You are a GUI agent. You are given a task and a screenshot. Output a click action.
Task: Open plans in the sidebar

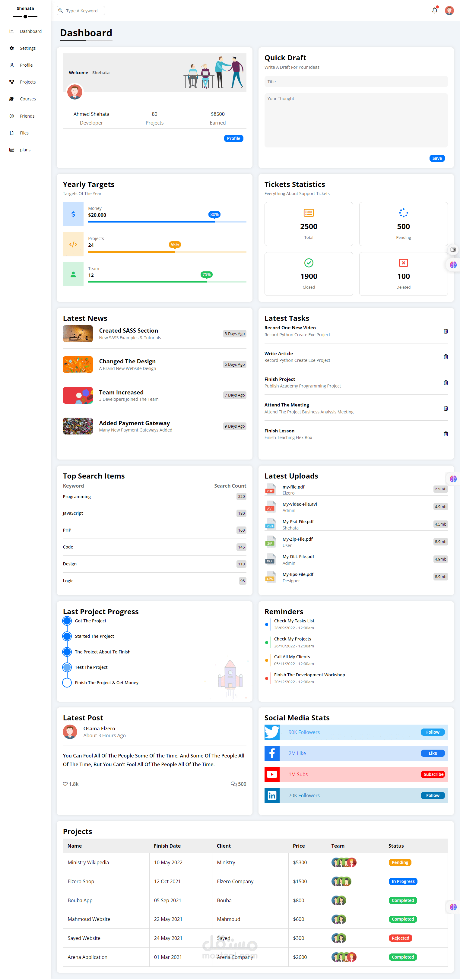click(x=25, y=150)
